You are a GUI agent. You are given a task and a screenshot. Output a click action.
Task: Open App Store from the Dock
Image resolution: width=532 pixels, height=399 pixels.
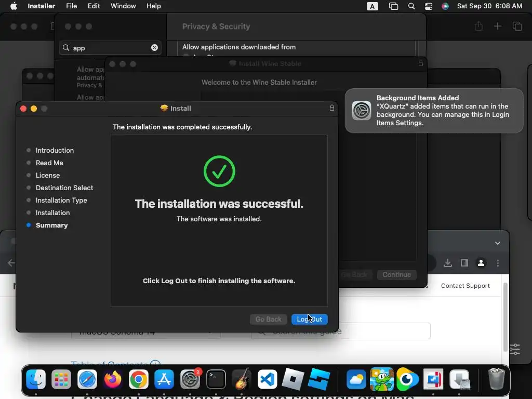click(164, 379)
